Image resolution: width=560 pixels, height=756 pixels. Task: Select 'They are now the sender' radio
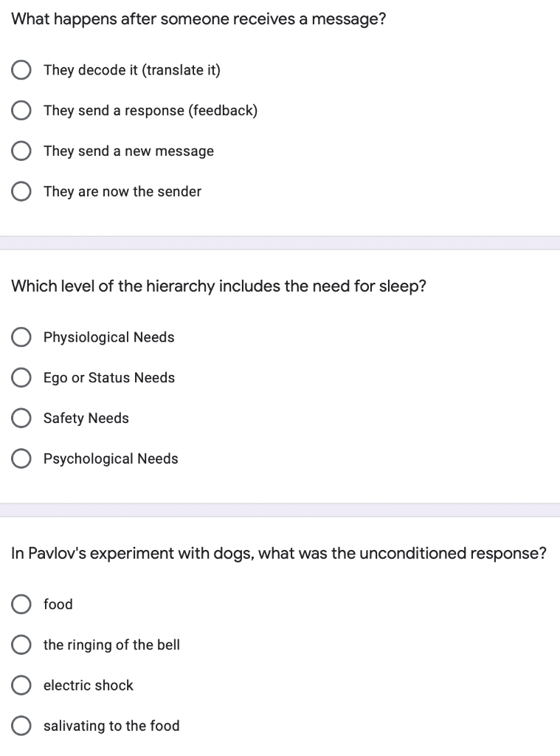(x=21, y=192)
